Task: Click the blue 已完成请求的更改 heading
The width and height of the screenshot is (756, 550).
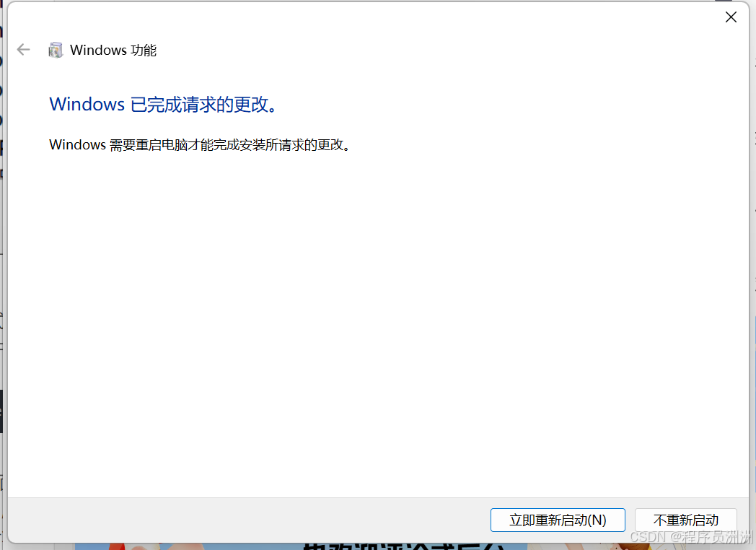Action: tap(162, 104)
